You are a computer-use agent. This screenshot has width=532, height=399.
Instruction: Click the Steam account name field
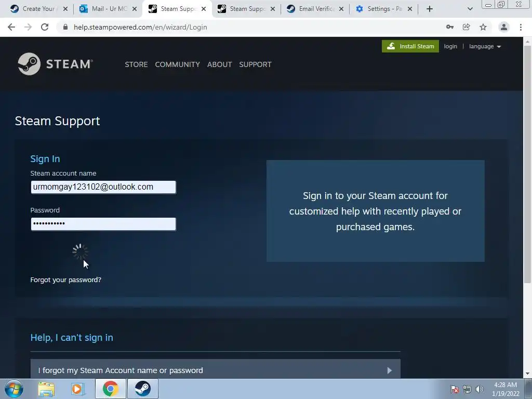[x=103, y=187]
